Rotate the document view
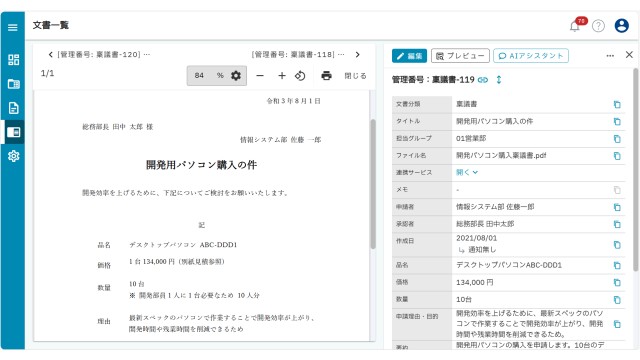The width and height of the screenshot is (640, 360). point(300,76)
